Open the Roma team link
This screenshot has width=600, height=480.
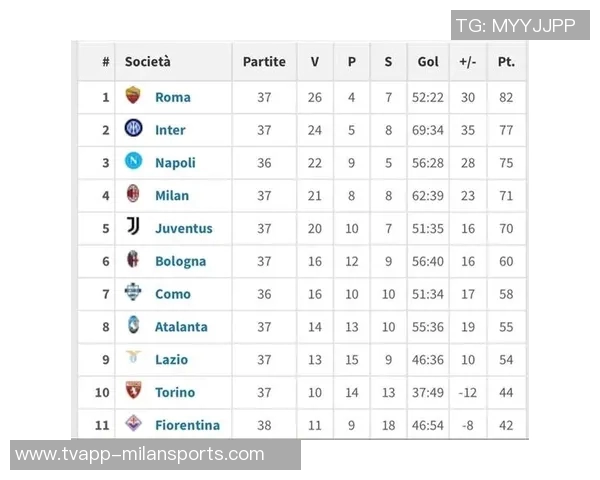tap(172, 97)
